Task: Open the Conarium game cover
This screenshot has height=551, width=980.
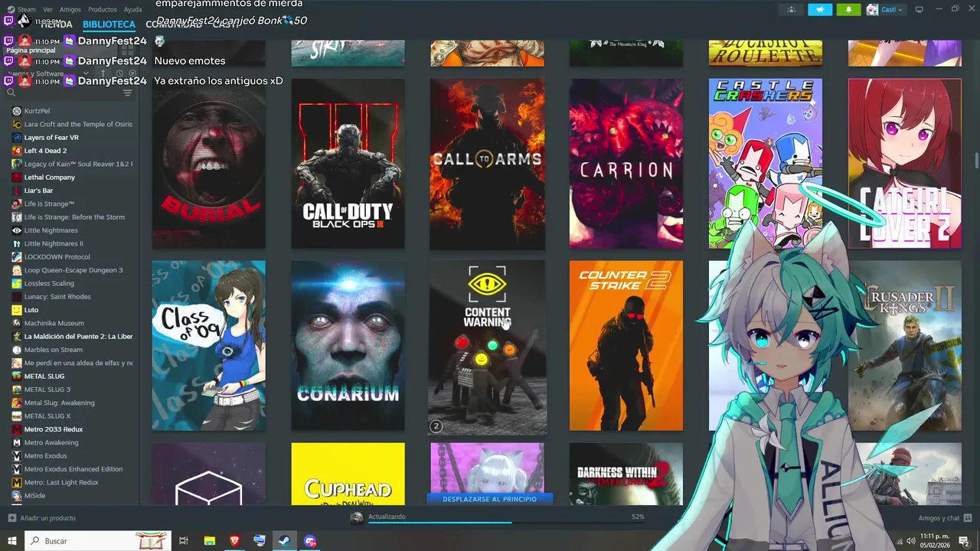Action: [348, 346]
